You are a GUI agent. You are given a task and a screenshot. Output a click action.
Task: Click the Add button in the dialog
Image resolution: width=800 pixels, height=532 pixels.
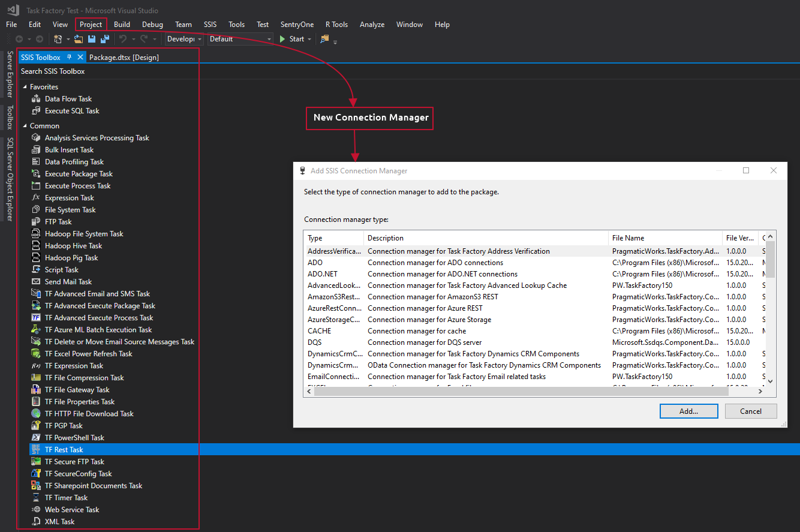[x=688, y=411]
